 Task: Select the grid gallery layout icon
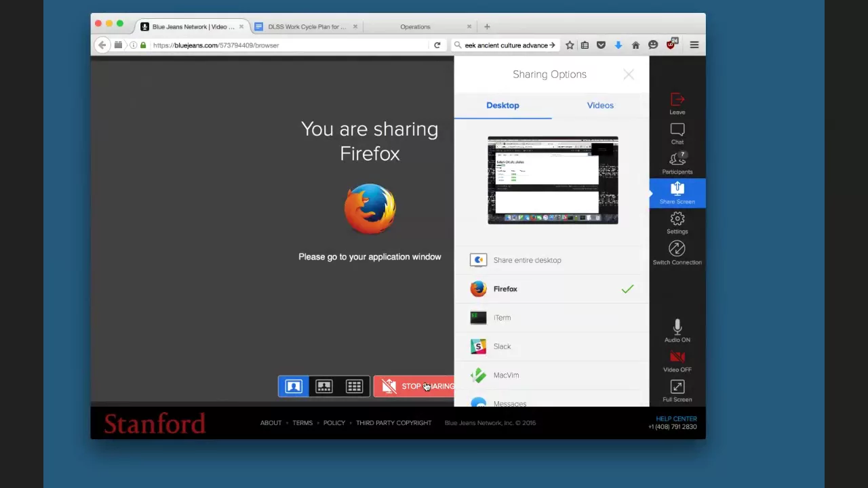tap(354, 386)
